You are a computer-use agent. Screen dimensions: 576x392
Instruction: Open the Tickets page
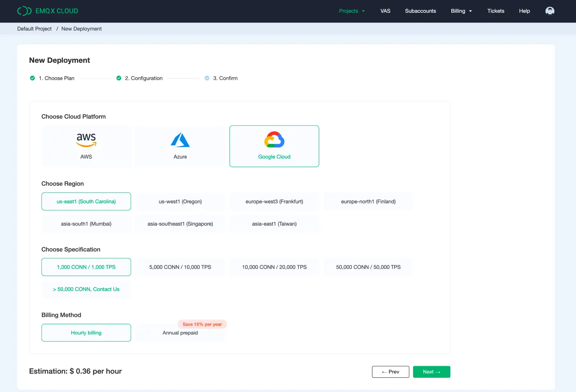pos(495,11)
